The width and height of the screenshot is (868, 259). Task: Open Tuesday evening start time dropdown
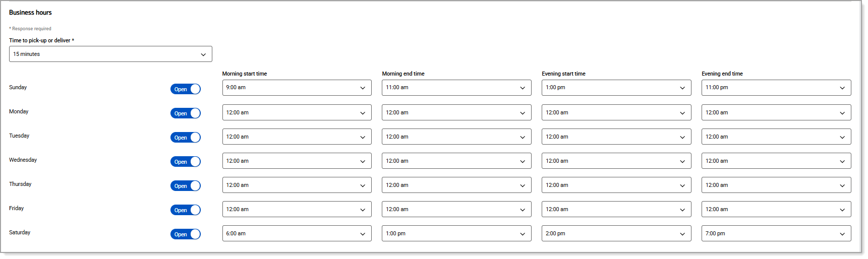tap(616, 137)
